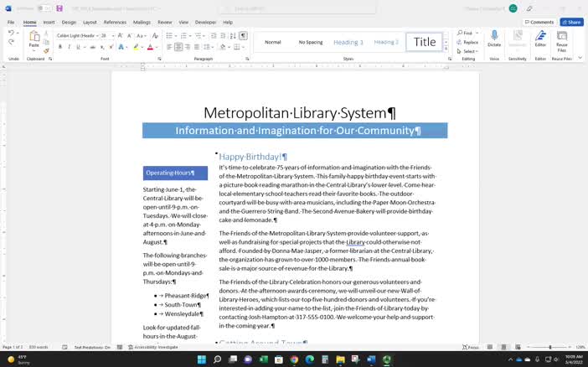
Task: Click the Reuse Files icon
Action: (x=562, y=38)
